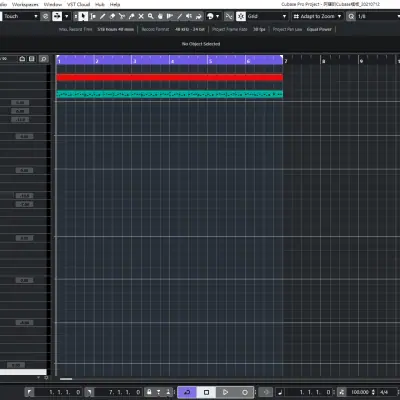The image size is (400, 400).
Task: Click the Stop transport button
Action: [x=206, y=392]
